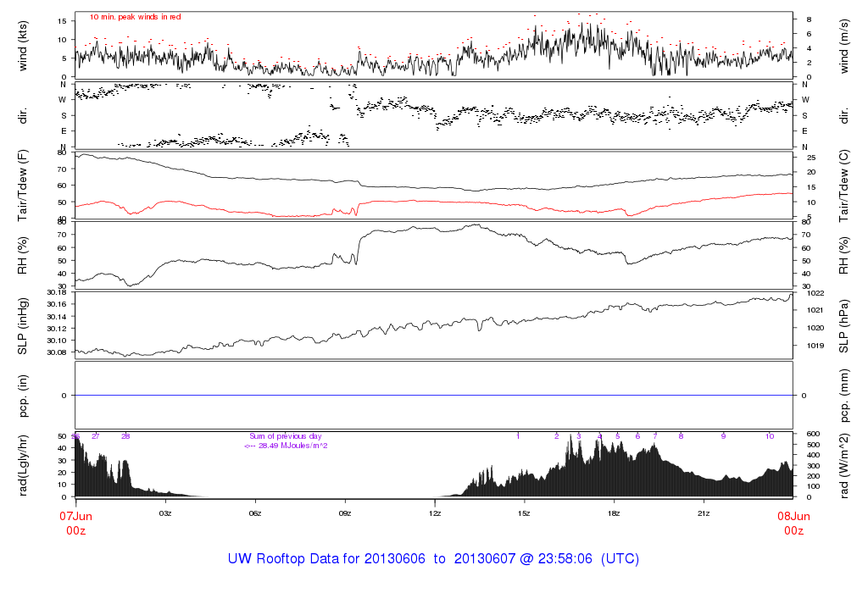
Task: Click the '07Jun' start date label
Action: point(76,515)
